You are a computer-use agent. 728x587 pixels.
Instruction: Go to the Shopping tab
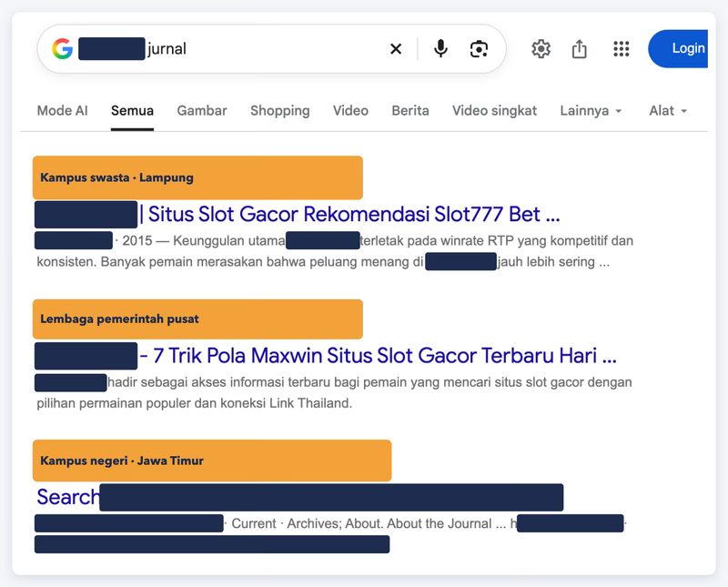(x=280, y=110)
